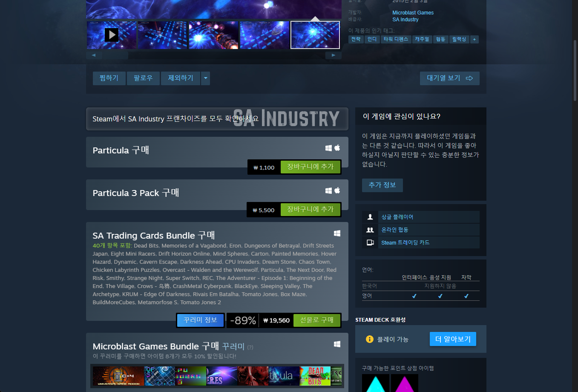Viewport: 578px width, 392px height.
Task: Click the right arrow of screenshot strip
Action: pyautogui.click(x=334, y=55)
